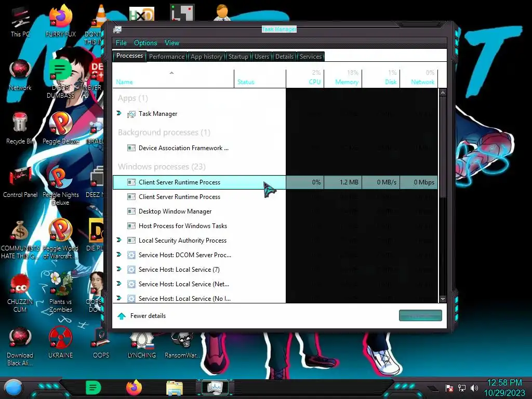Select the Network desktop icon

tap(20, 75)
